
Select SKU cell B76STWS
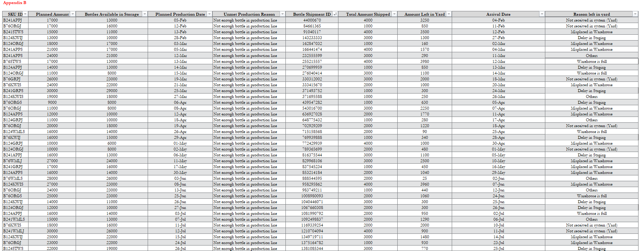(x=15, y=61)
